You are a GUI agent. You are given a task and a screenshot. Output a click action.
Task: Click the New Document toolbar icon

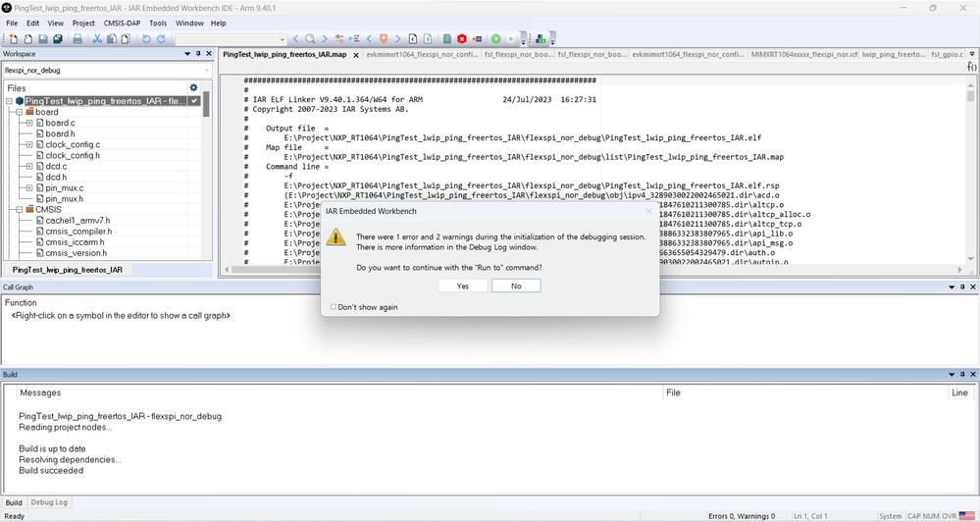point(13,39)
